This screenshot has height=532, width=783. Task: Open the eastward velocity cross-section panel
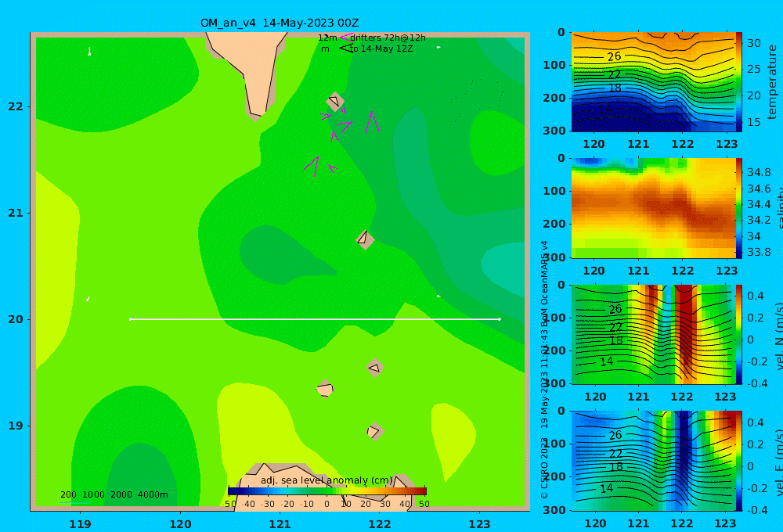coord(652,461)
